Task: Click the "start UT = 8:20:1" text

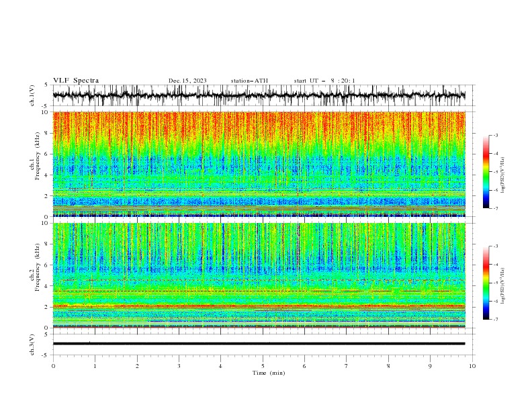Action: coord(324,81)
